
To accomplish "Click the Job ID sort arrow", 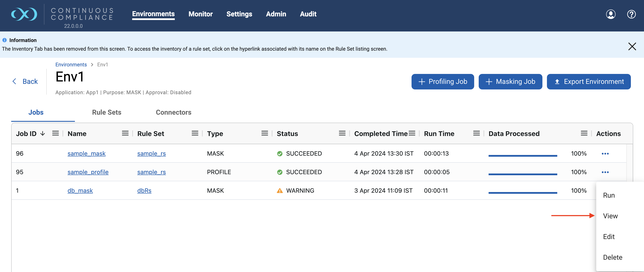I will tap(43, 133).
